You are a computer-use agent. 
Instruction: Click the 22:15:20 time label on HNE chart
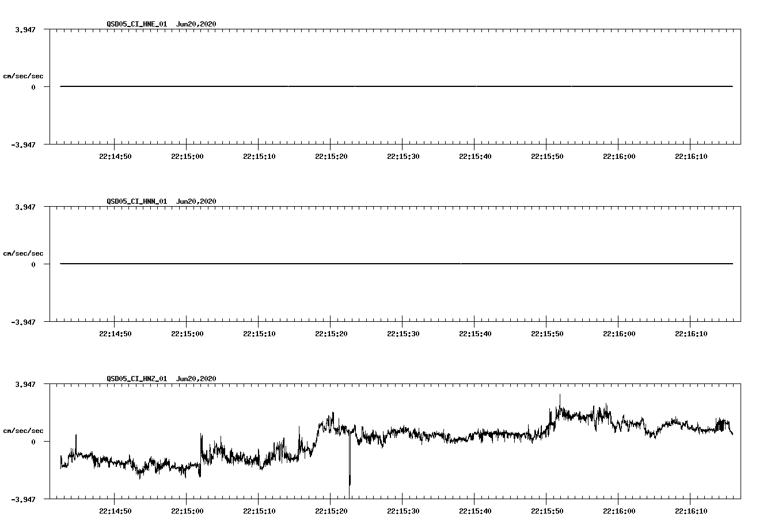(x=331, y=157)
